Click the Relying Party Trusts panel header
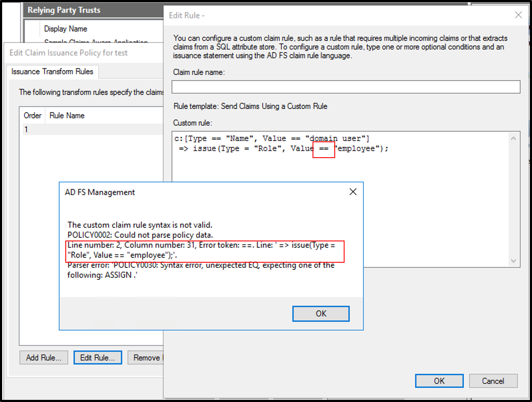Viewport: 532px width, 402px height. pyautogui.click(x=64, y=10)
